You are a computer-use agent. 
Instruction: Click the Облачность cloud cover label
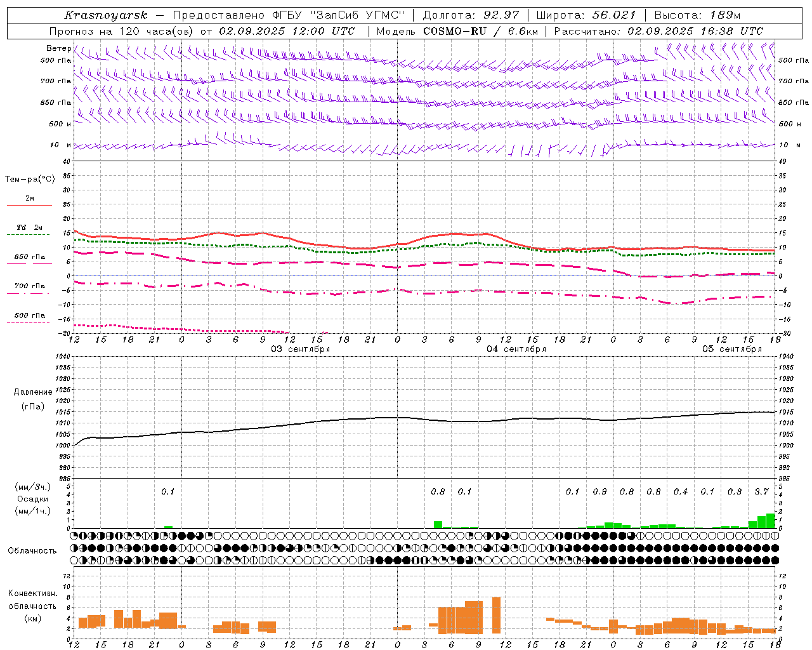click(32, 551)
